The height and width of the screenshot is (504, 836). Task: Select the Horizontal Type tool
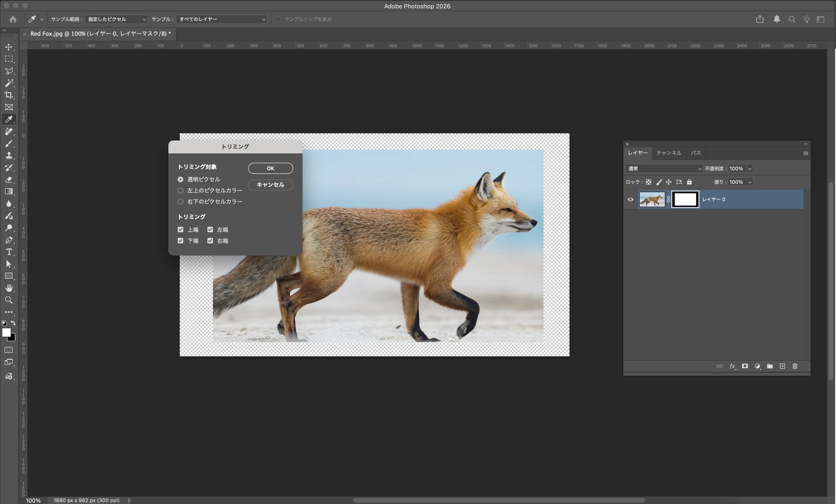click(x=9, y=252)
